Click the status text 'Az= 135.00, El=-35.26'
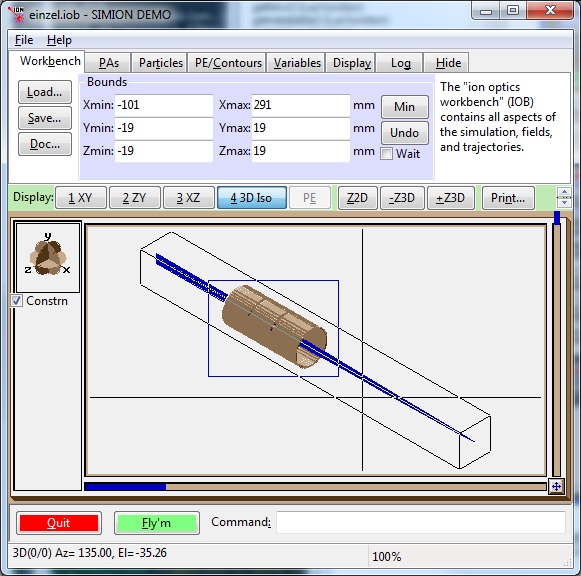The height and width of the screenshot is (576, 581). [111, 553]
